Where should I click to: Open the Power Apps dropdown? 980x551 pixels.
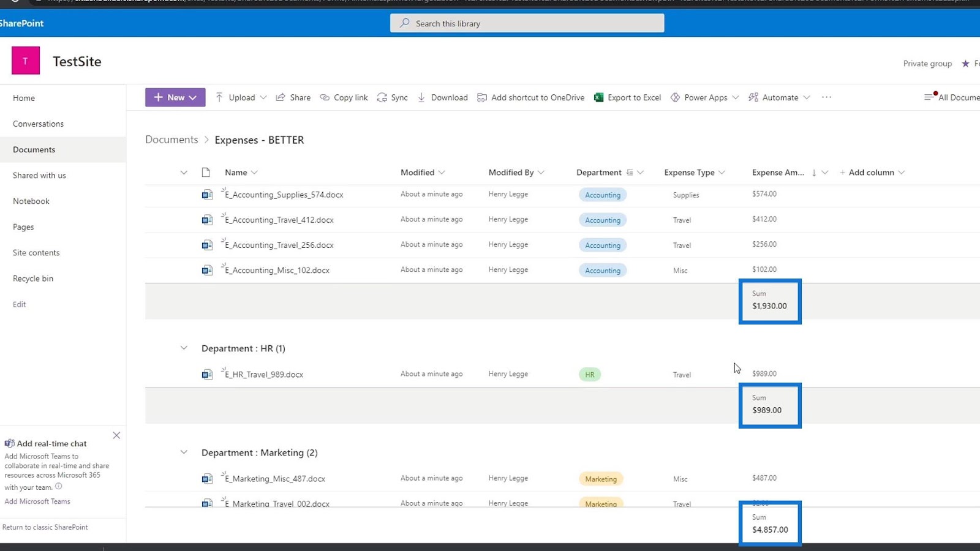coord(705,97)
